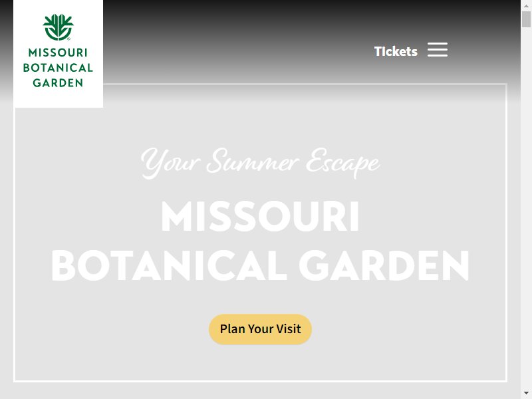Click the word GARDEN in the logo box
This screenshot has height=399, width=532.
coord(58,82)
